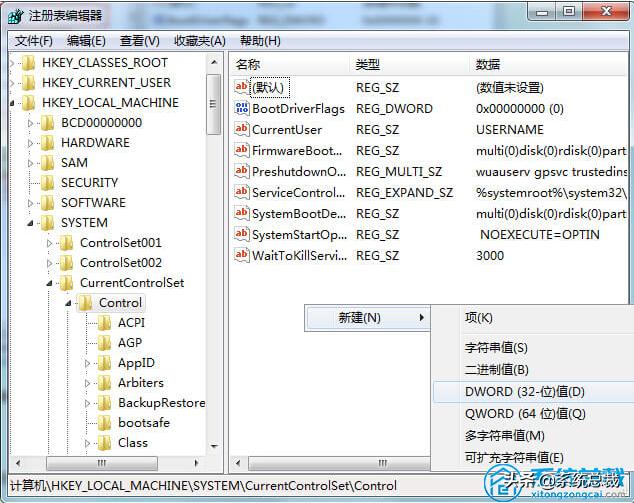Image resolution: width=634 pixels, height=503 pixels.
Task: Open the 帮助(H) menu
Action: click(260, 41)
